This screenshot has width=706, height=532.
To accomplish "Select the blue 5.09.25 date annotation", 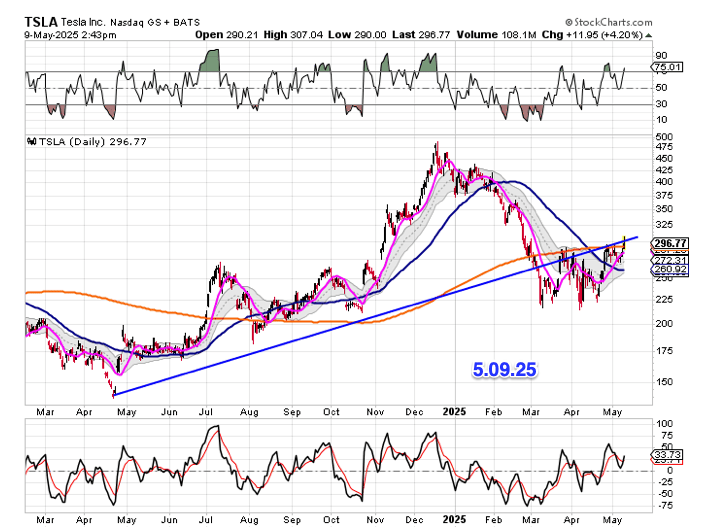I will pos(505,369).
